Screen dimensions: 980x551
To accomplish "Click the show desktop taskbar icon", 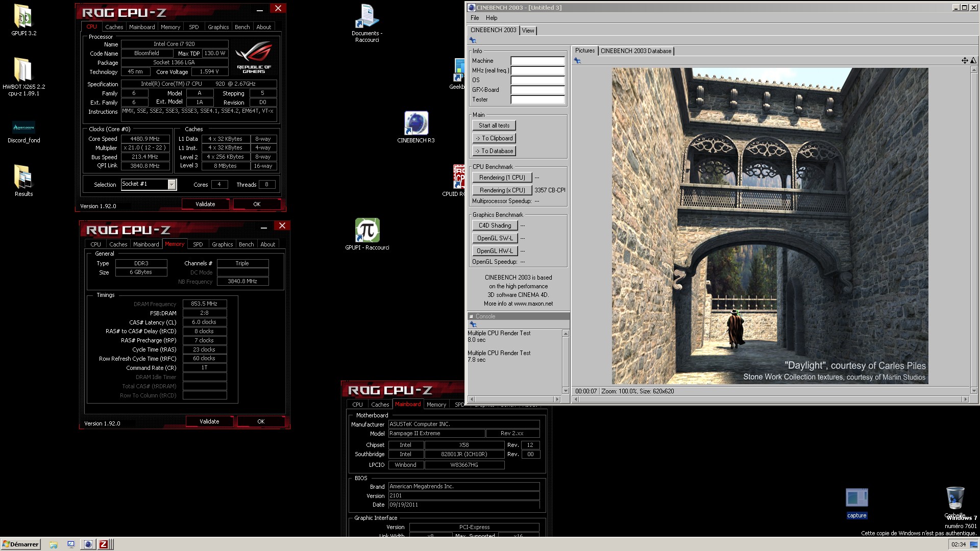I will (71, 544).
